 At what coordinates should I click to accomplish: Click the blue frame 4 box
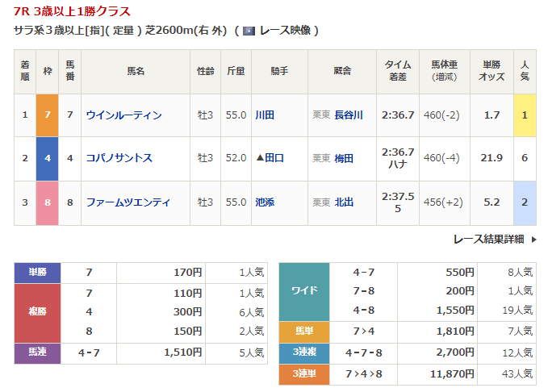click(x=48, y=159)
